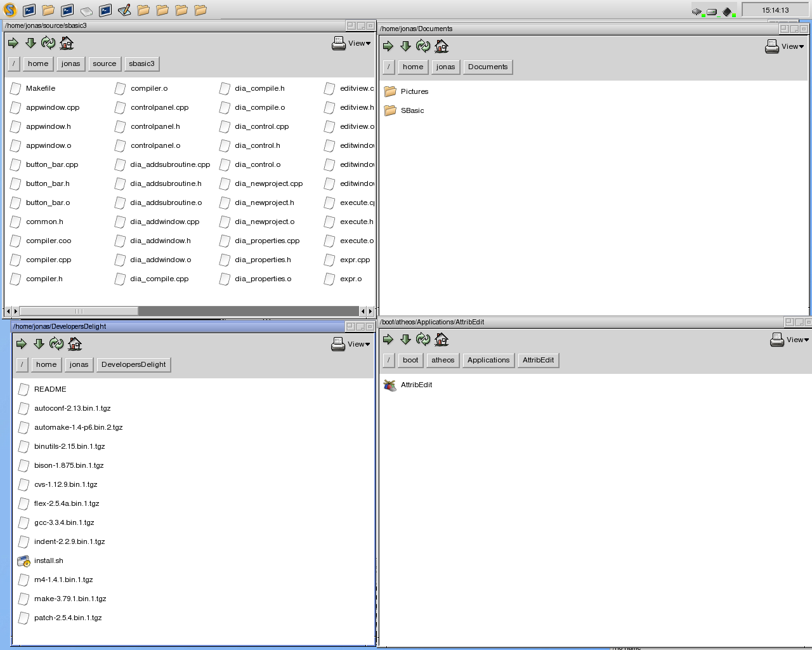The width and height of the screenshot is (812, 650).
Task: Open the Syllable main menu logo
Action: (x=10, y=10)
